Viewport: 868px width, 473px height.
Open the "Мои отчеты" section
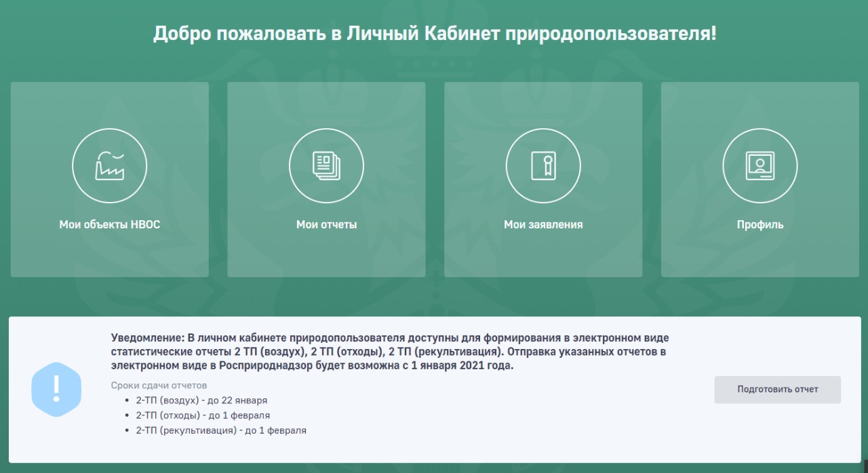pos(326,179)
